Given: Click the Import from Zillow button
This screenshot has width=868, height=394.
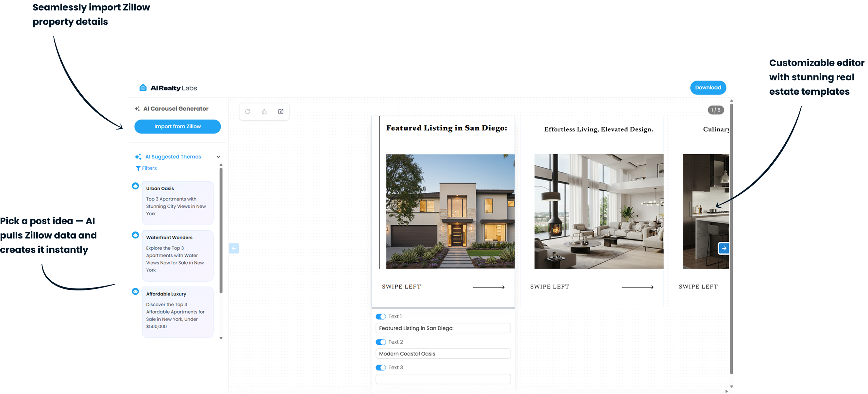Looking at the screenshot, I should pos(177,127).
